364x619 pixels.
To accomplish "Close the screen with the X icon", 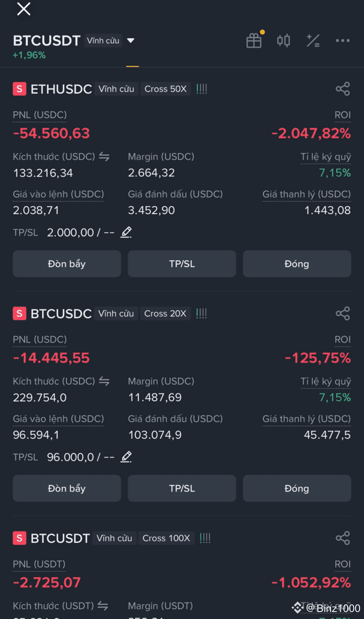I will point(24,9).
